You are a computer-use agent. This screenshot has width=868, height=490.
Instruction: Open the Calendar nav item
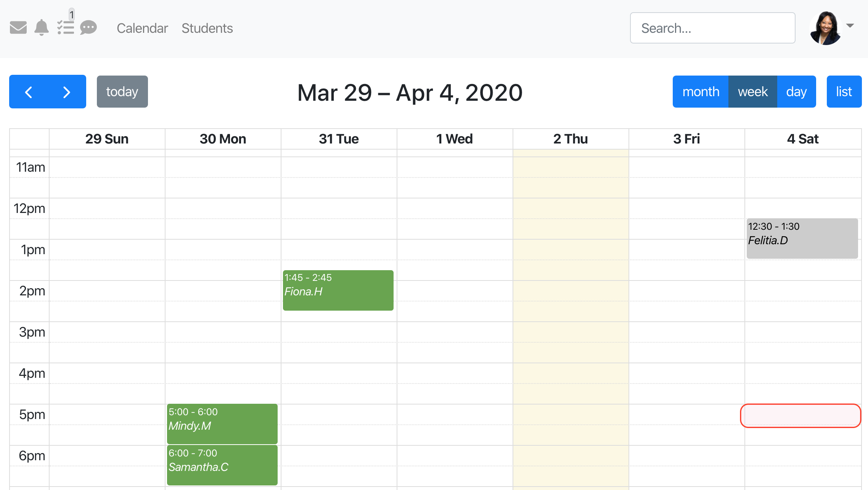tap(142, 28)
